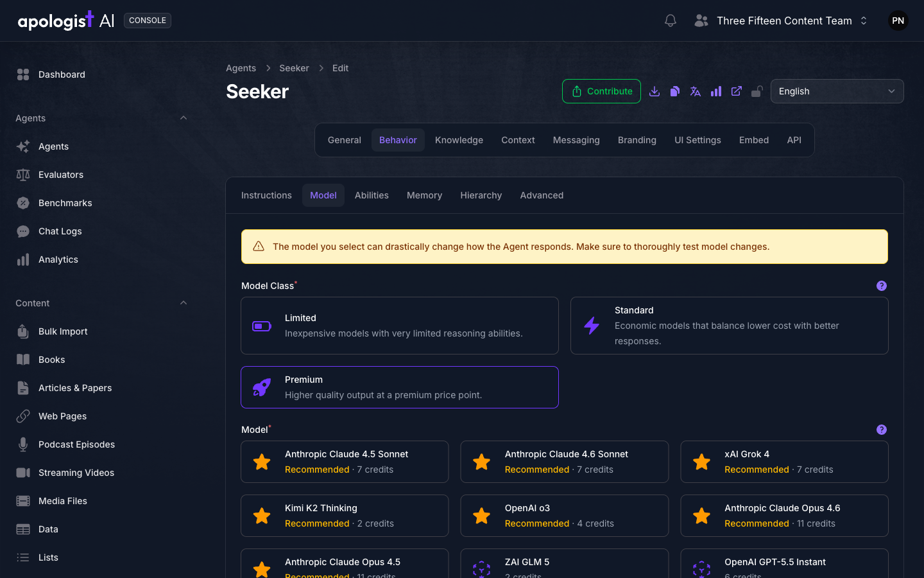Viewport: 924px width, 578px height.
Task: Click the PN user avatar
Action: pyautogui.click(x=898, y=21)
